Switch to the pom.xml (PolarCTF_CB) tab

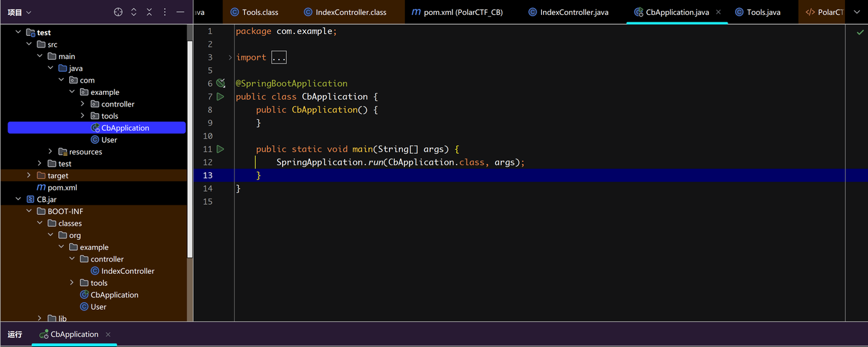(x=458, y=12)
